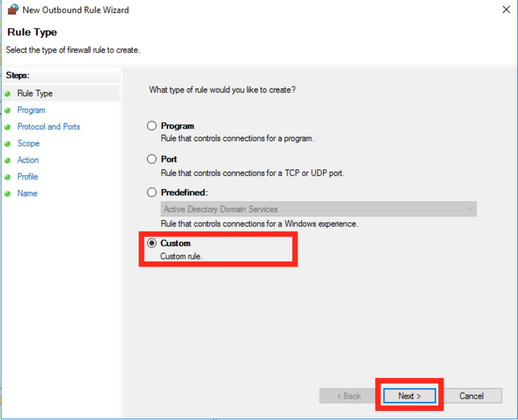Cancel the outbound rule wizard
Screen dimensions: 518x420
[471, 396]
